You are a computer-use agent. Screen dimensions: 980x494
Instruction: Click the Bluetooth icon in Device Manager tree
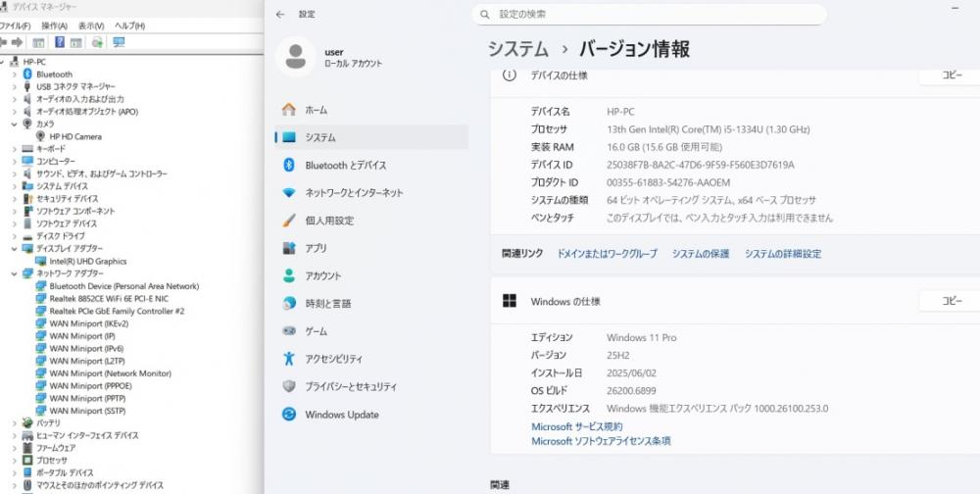point(27,74)
